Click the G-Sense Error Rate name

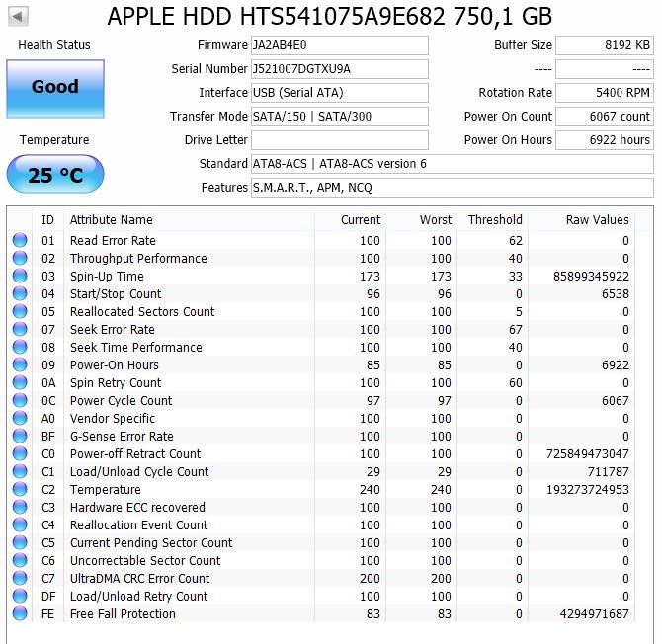tap(122, 436)
